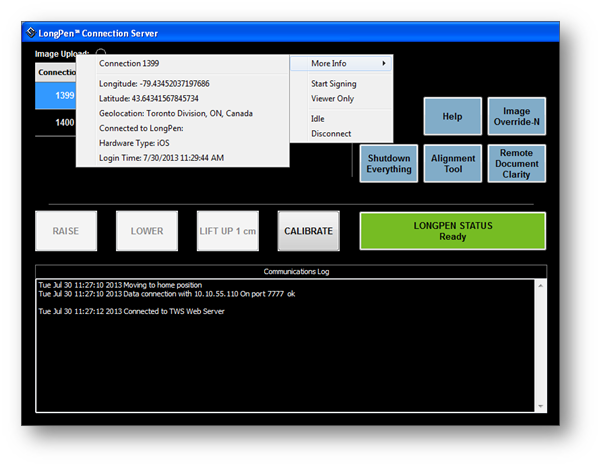Screen dimensions: 602x468
Task: Click the LOWER button
Action: (147, 231)
